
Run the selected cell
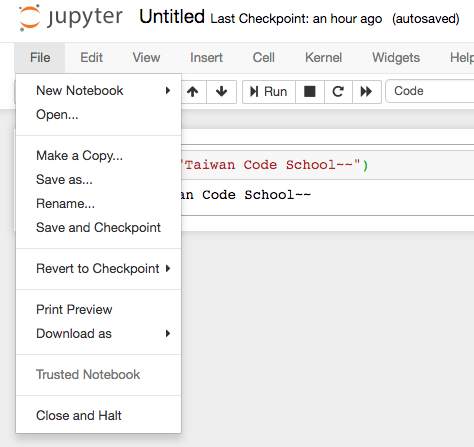[x=269, y=92]
